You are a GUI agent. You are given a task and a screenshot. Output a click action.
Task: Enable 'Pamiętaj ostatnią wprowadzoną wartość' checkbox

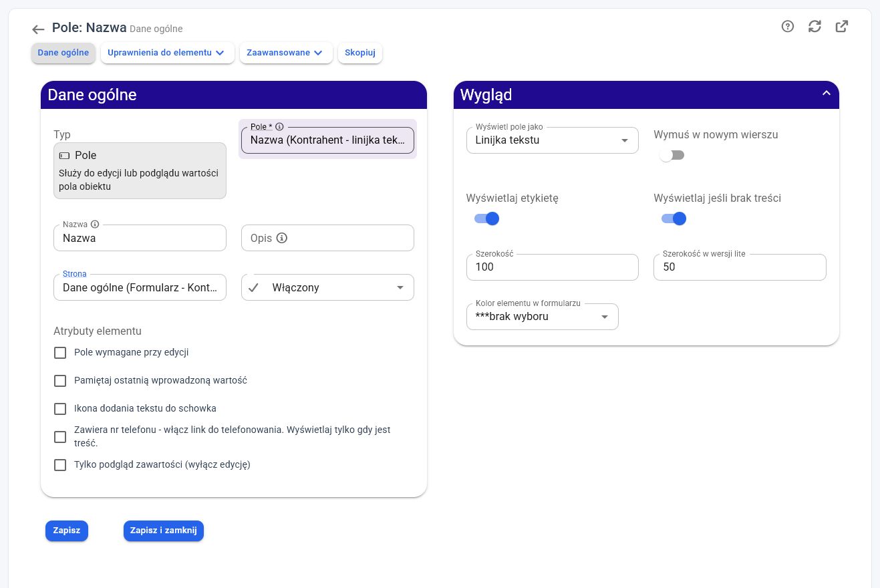60,381
